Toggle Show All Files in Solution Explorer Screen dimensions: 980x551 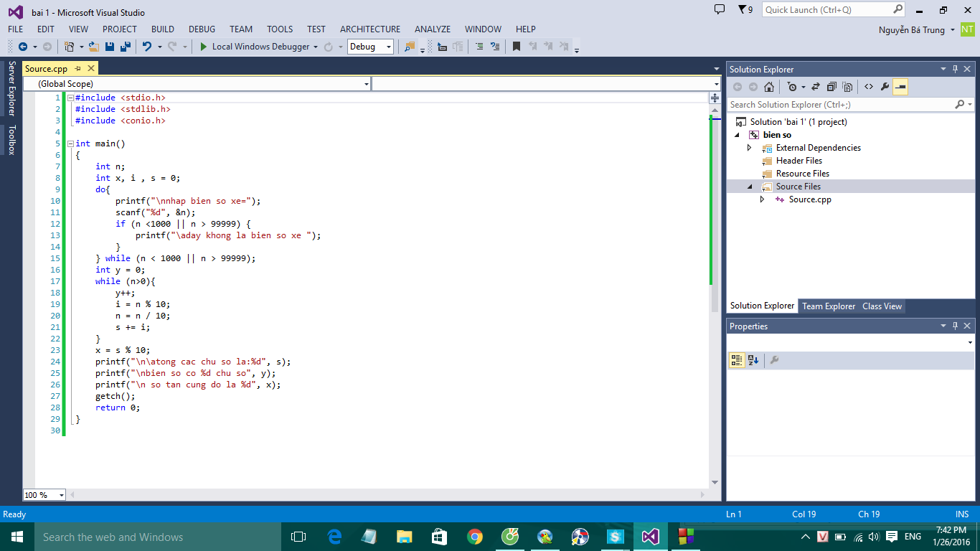pos(849,86)
